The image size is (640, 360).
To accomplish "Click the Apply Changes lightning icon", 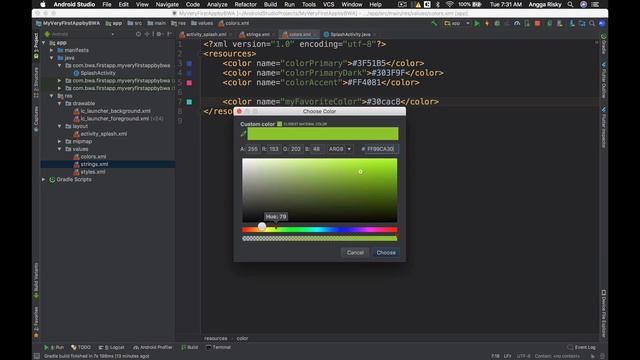I will pos(487,24).
